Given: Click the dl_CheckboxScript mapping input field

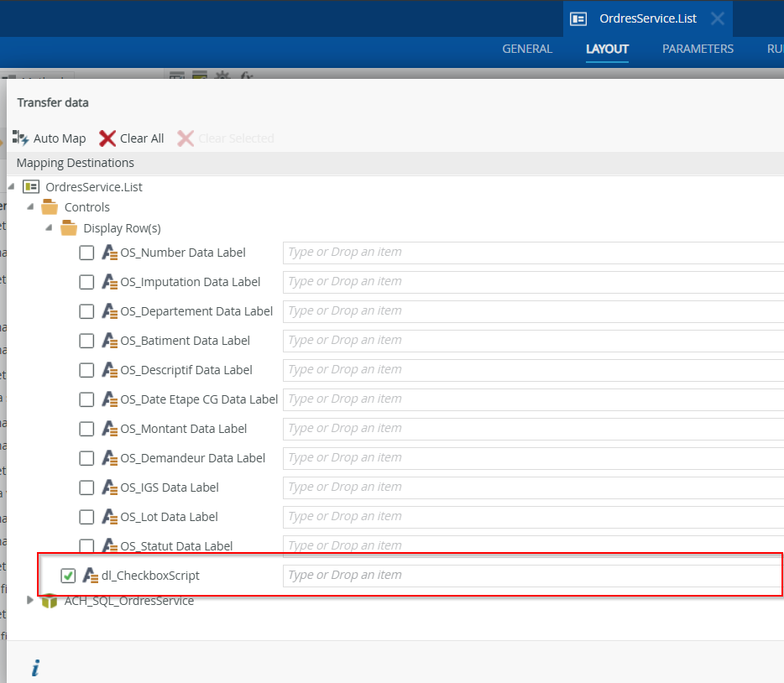Looking at the screenshot, I should 533,576.
